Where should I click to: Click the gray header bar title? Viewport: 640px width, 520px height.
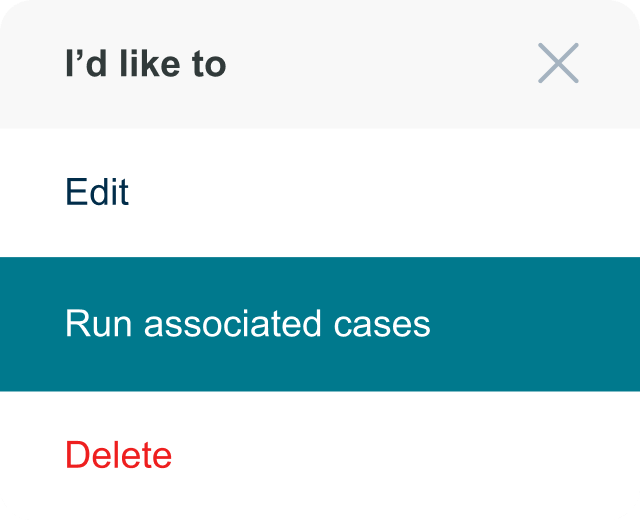click(146, 64)
